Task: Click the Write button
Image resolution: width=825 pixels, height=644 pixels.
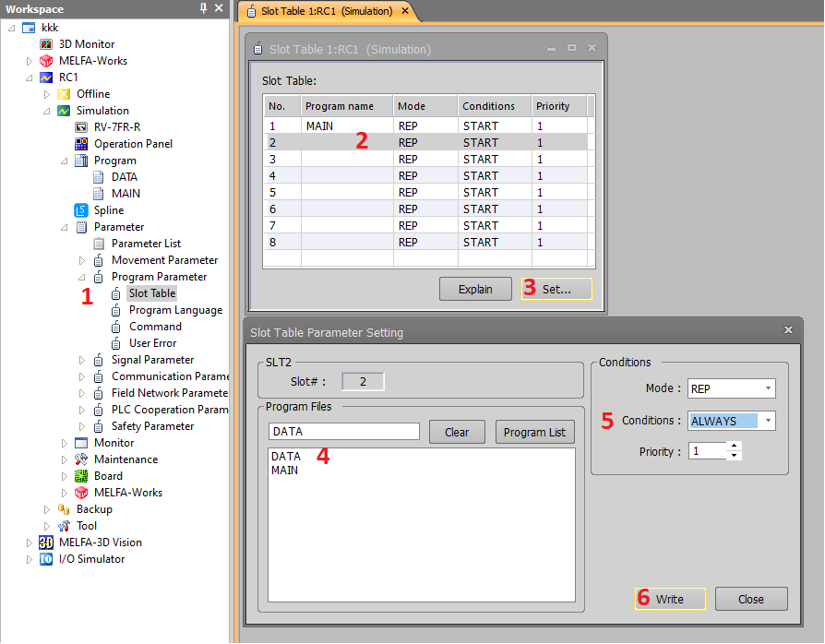Action: tap(670, 600)
